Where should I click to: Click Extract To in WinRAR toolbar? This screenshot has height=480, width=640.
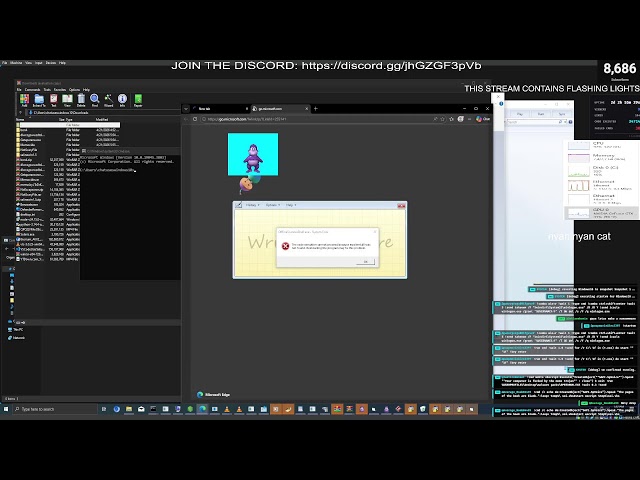point(39,100)
